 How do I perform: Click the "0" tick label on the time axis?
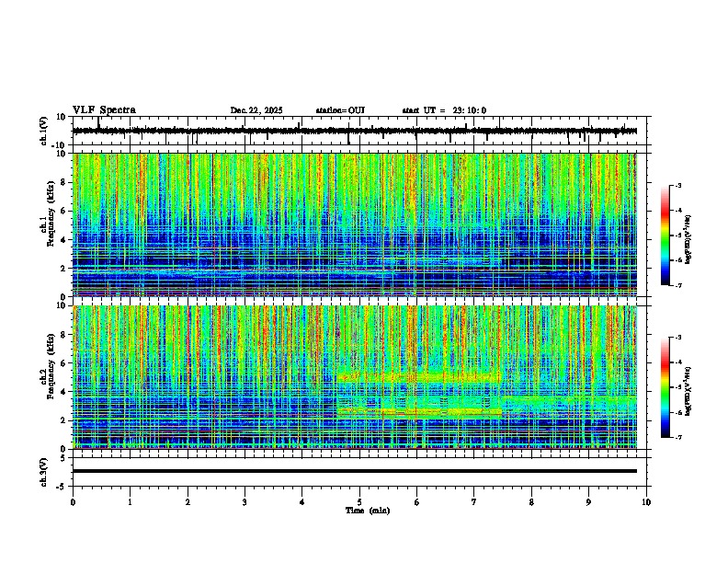73,502
